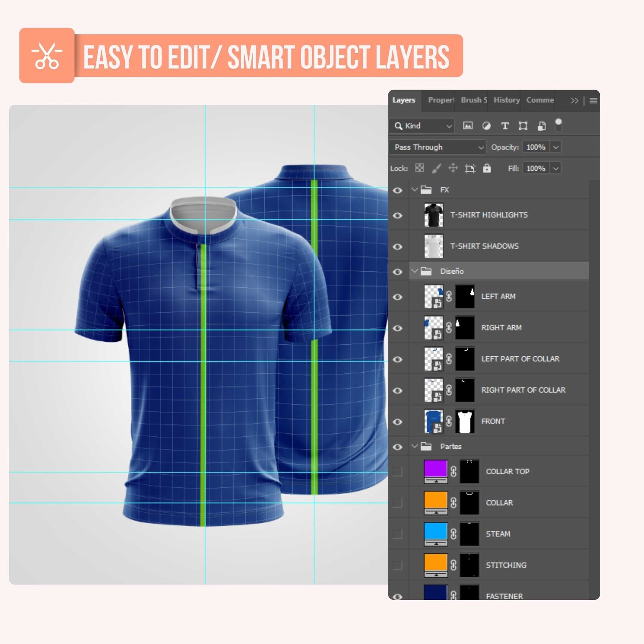Show the STITCHING layer
The height and width of the screenshot is (644, 644).
click(x=397, y=565)
